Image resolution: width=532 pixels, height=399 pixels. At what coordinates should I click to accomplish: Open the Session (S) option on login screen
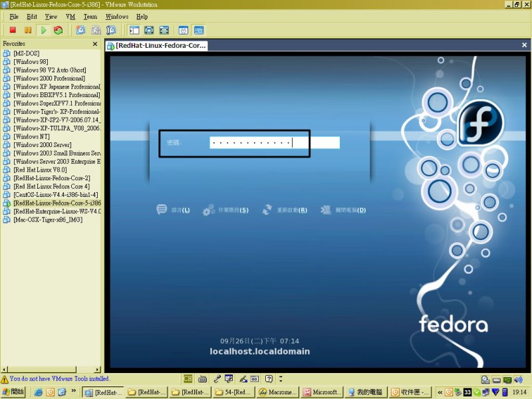pos(225,210)
